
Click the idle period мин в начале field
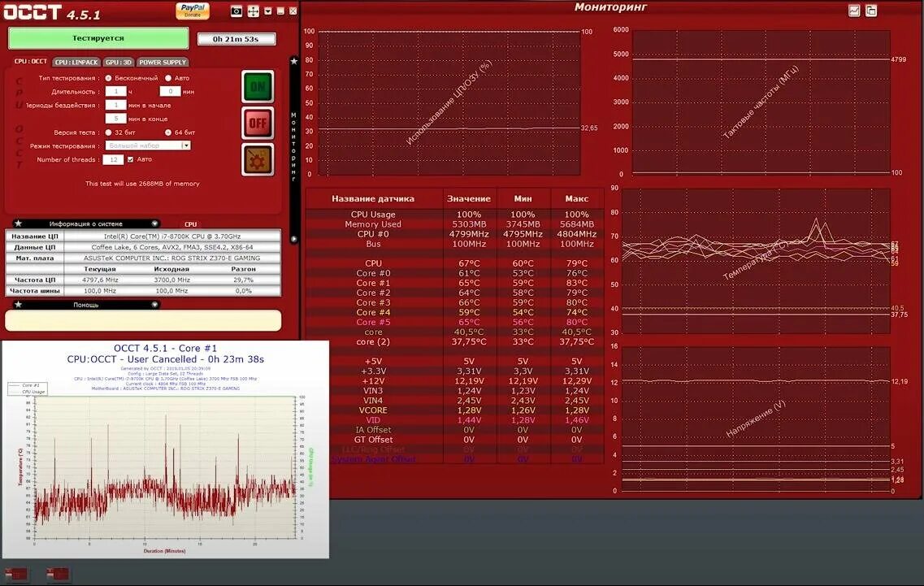(115, 105)
